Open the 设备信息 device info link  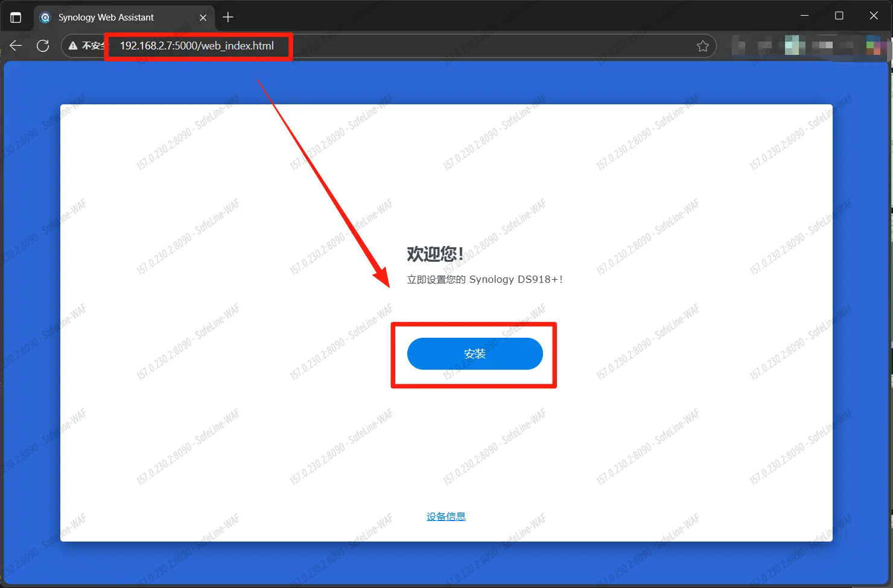446,516
